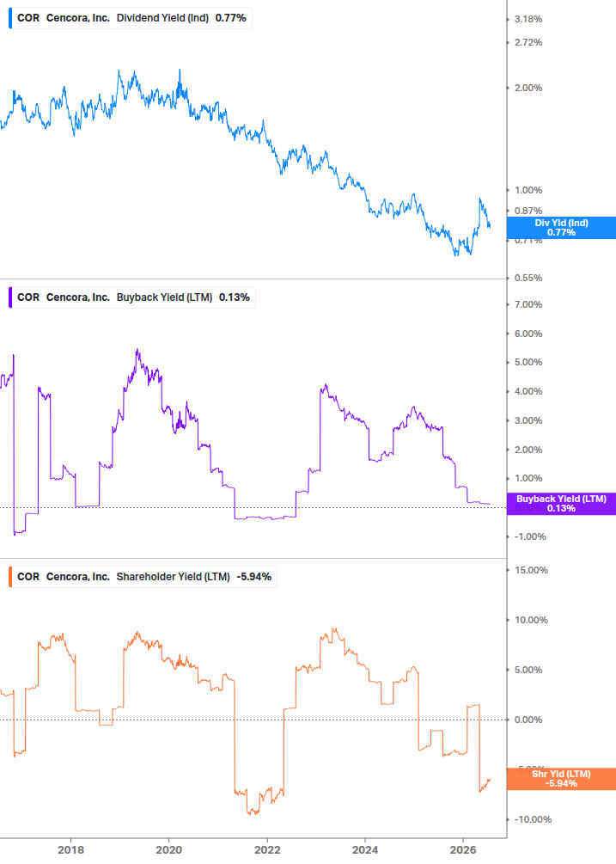This screenshot has width=616, height=864.
Task: Click the 4.00% tick on buyback yield axis
Action: click(528, 392)
